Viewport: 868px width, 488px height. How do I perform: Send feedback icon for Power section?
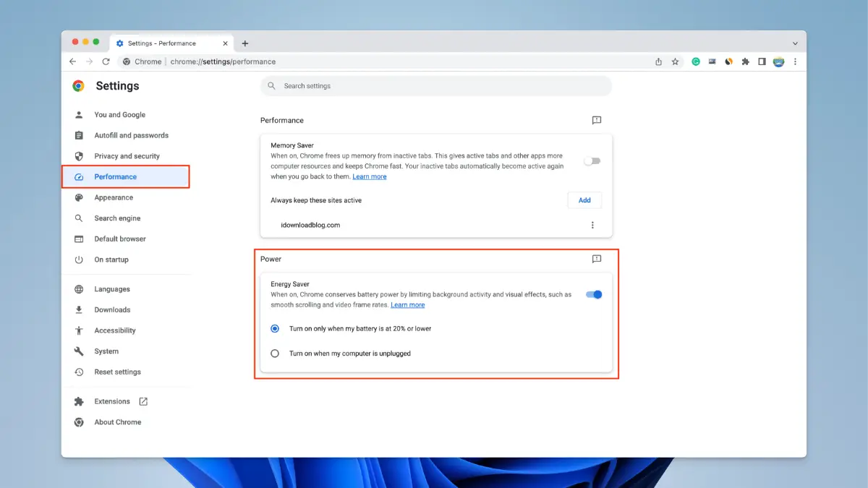[596, 259]
